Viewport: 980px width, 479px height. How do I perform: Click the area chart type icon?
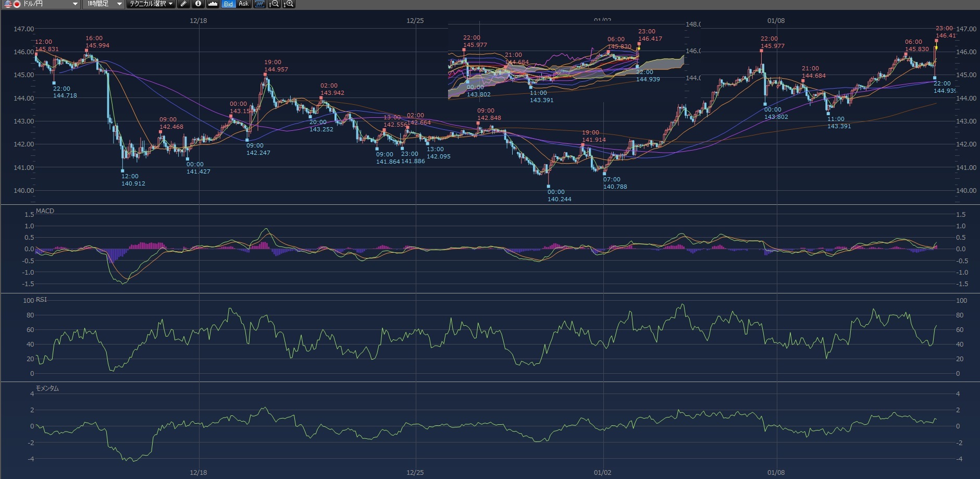(213, 4)
